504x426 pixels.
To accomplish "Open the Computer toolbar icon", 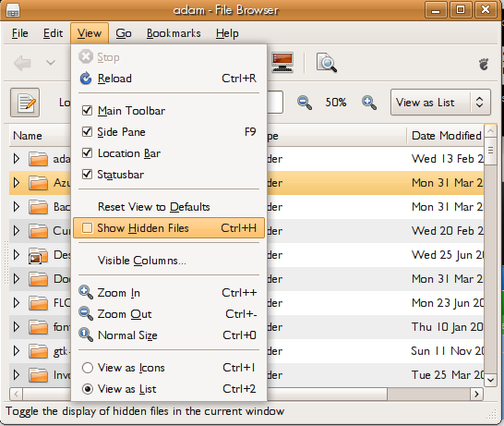I will [x=282, y=62].
